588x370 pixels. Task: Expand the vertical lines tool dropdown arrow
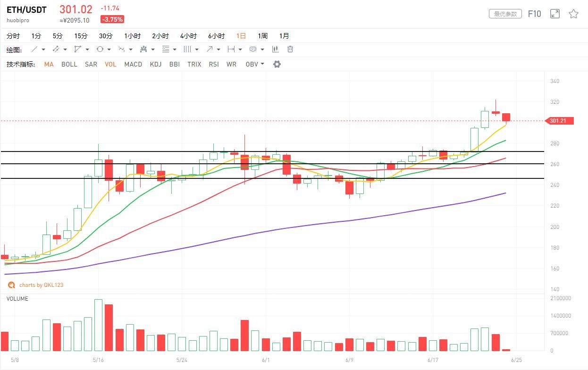click(197, 50)
